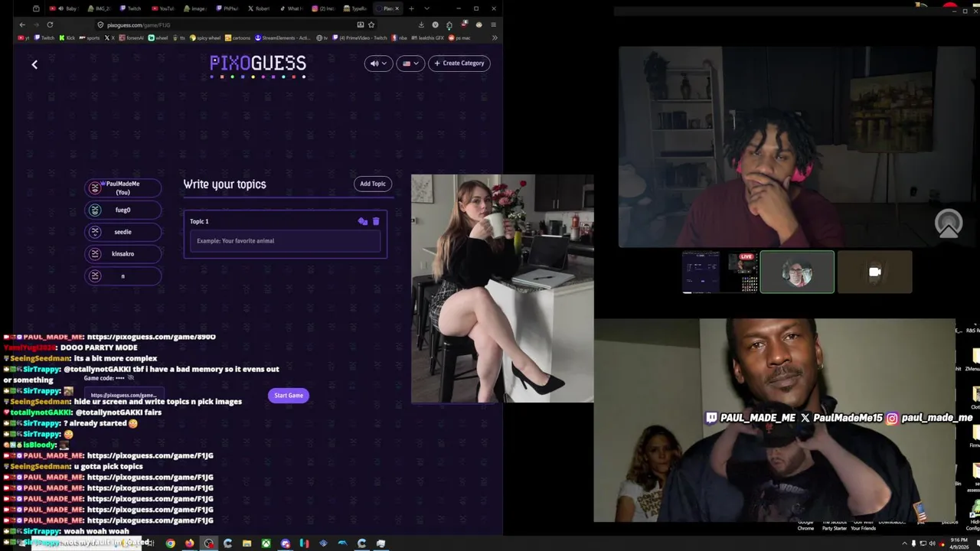This screenshot has width=980, height=551.
Task: Open File Explorer from the taskbar
Action: (x=247, y=543)
